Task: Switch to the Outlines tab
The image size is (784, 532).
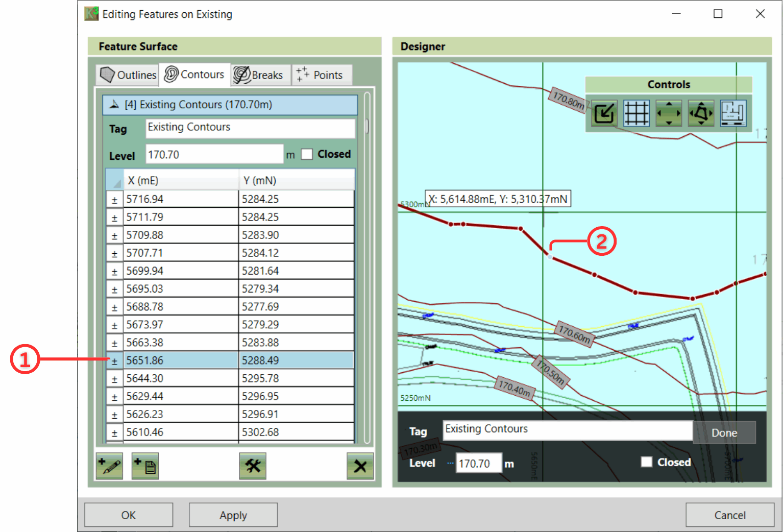Action: click(128, 75)
